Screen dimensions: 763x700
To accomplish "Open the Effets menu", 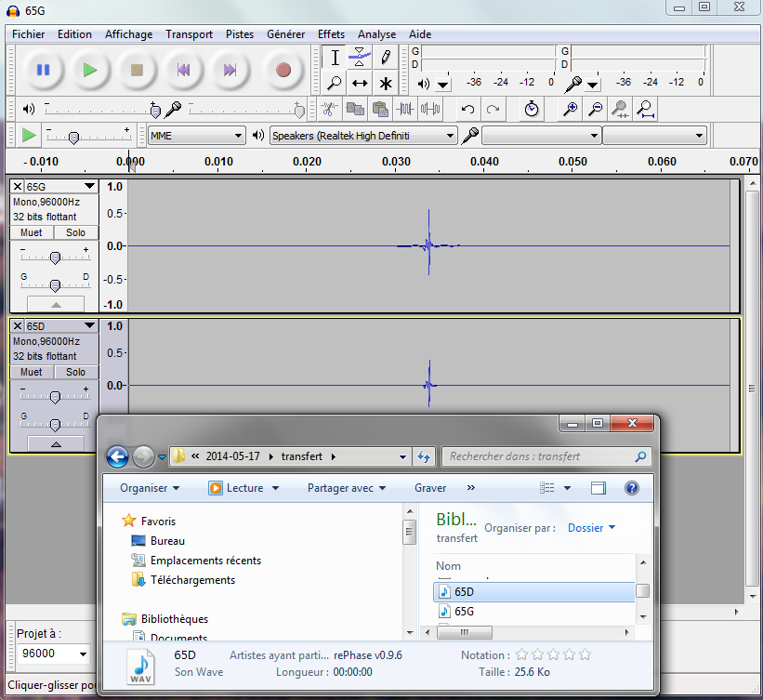I will 331,34.
